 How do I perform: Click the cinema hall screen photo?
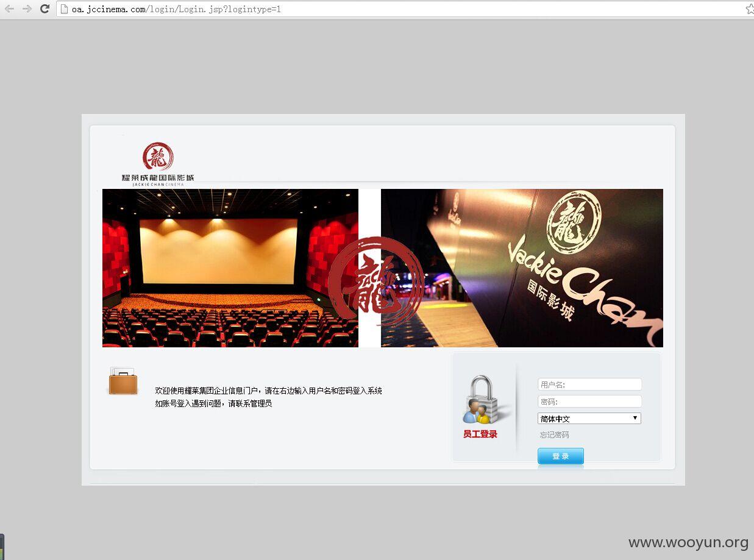point(230,268)
